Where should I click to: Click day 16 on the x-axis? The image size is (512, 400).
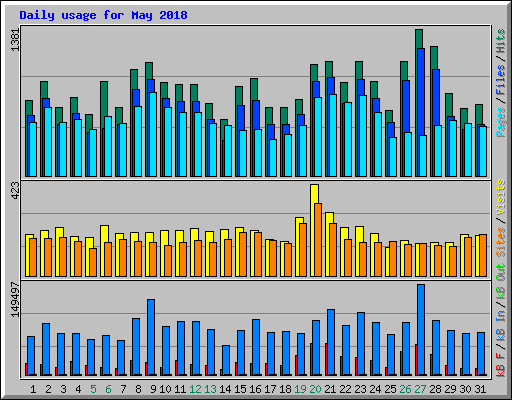pyautogui.click(x=255, y=389)
